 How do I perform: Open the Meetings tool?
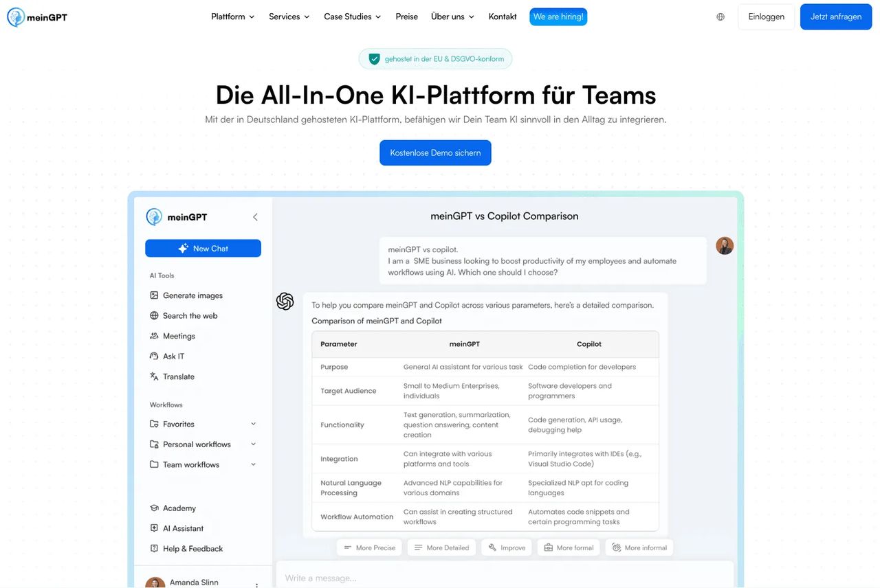(x=173, y=336)
